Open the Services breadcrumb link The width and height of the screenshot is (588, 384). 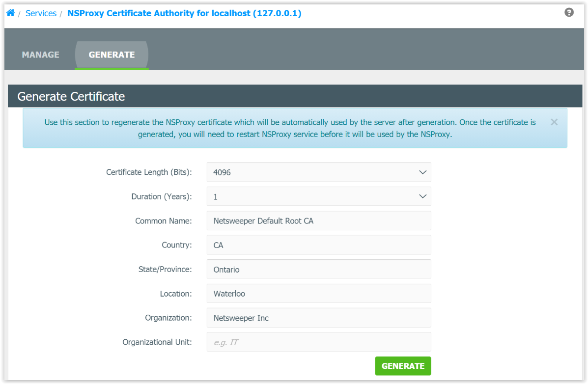41,13
